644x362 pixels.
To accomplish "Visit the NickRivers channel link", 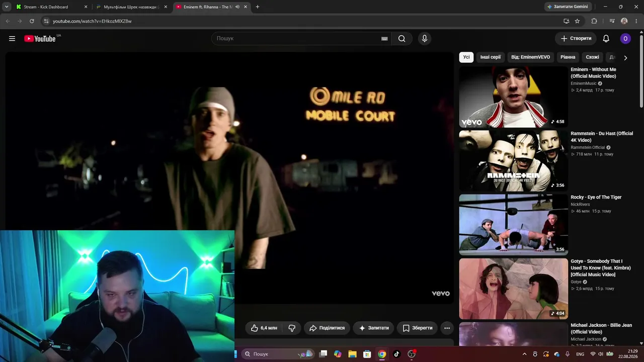I will (581, 205).
